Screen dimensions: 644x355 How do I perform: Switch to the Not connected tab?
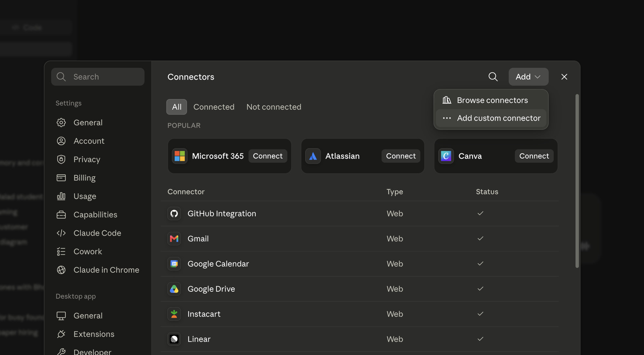tap(274, 107)
